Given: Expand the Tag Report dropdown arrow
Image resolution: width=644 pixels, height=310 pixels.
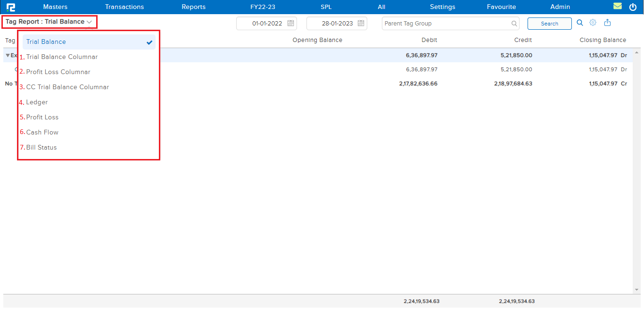Looking at the screenshot, I should pos(89,22).
